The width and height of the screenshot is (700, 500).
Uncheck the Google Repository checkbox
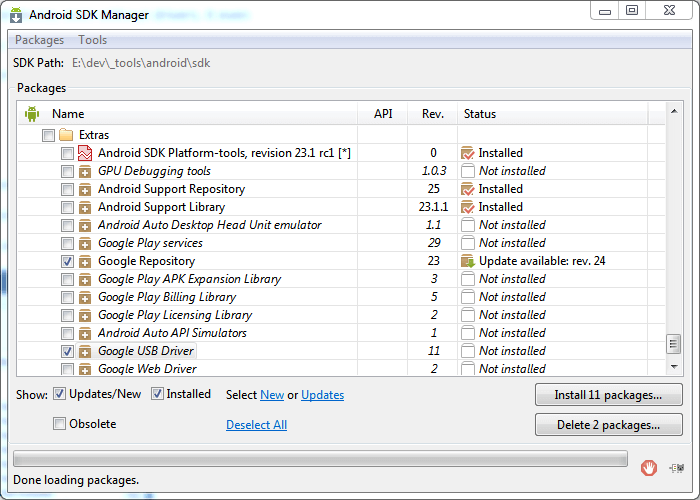pos(67,261)
